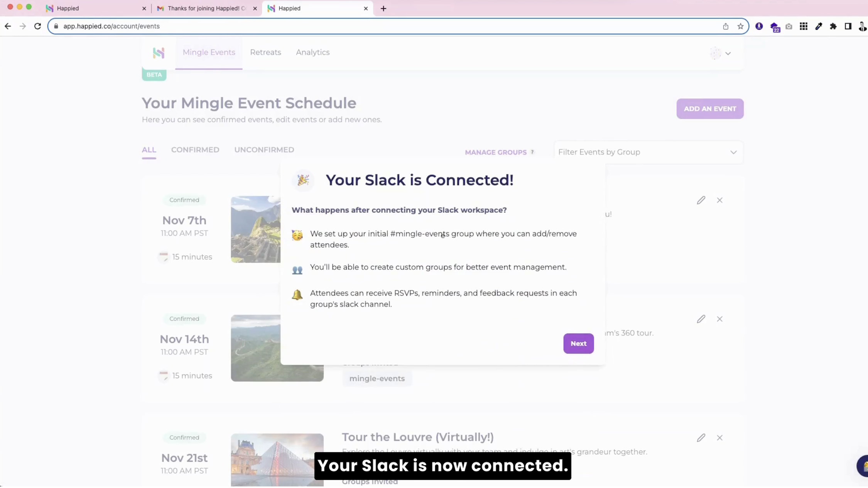This screenshot has height=488, width=868.
Task: Click the Louvre pyramid event thumbnail
Action: [x=277, y=459]
